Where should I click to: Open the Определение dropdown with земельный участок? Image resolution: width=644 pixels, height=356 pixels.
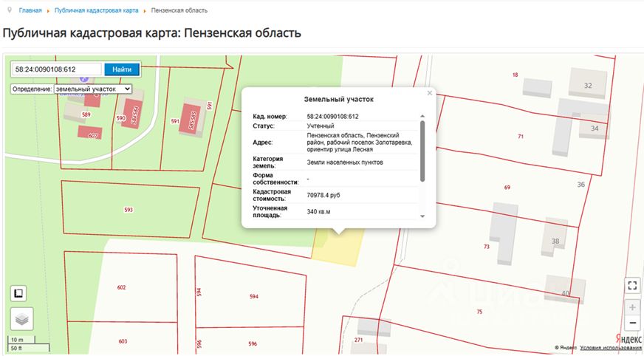[93, 89]
